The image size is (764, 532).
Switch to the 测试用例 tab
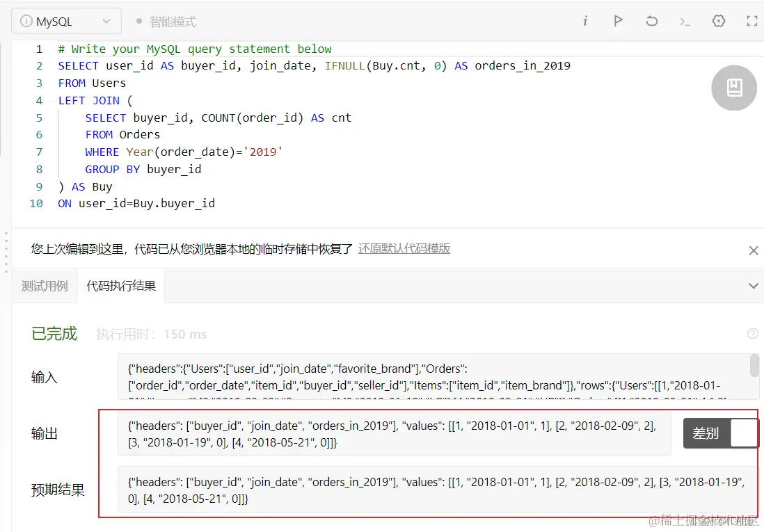pyautogui.click(x=45, y=286)
